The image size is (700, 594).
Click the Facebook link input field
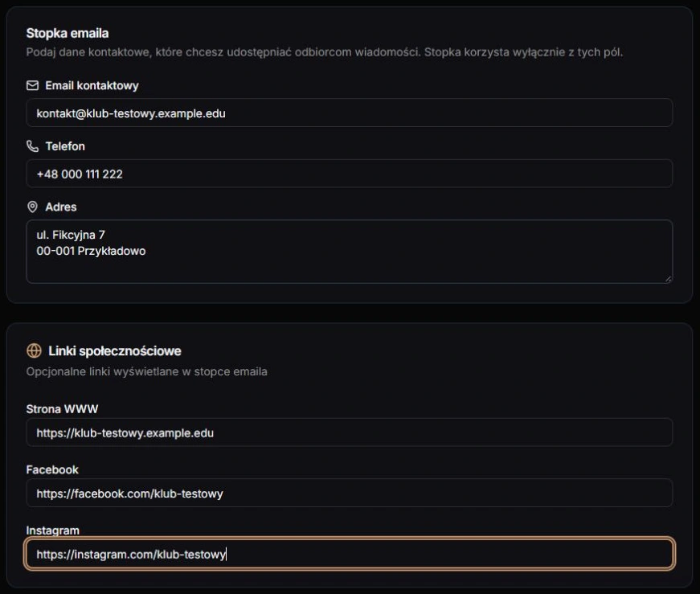click(350, 493)
